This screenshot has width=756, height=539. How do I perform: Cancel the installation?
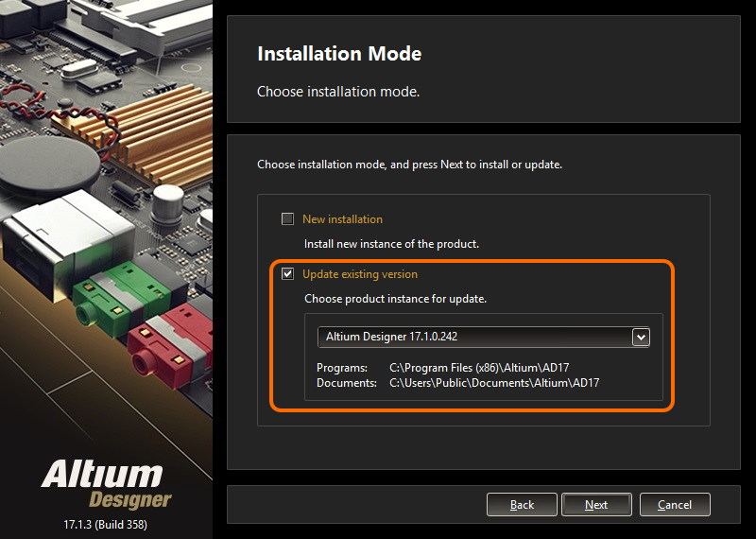[674, 505]
